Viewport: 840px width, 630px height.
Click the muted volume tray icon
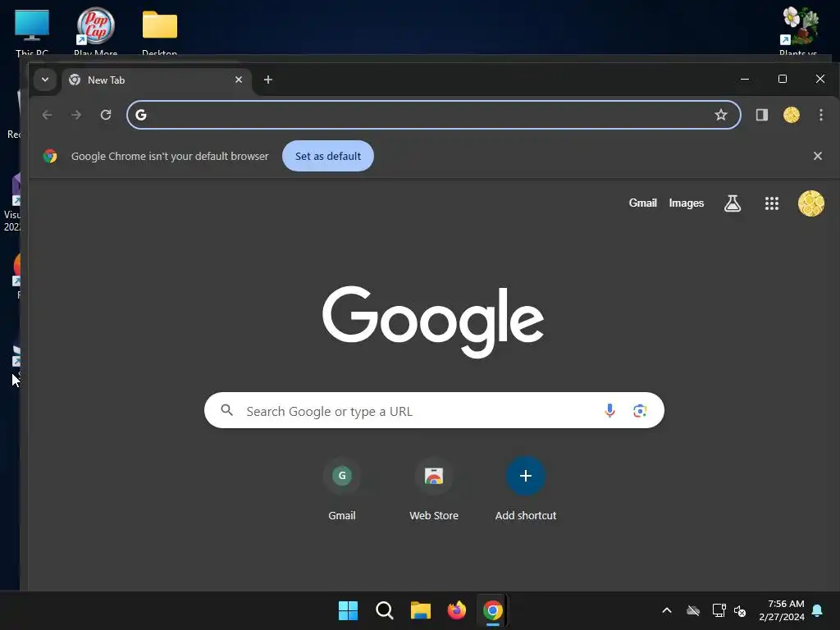740,610
